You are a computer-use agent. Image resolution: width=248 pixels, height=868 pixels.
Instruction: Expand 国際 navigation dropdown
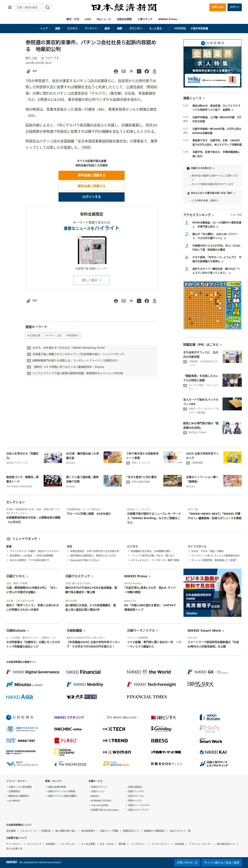(x=121, y=29)
